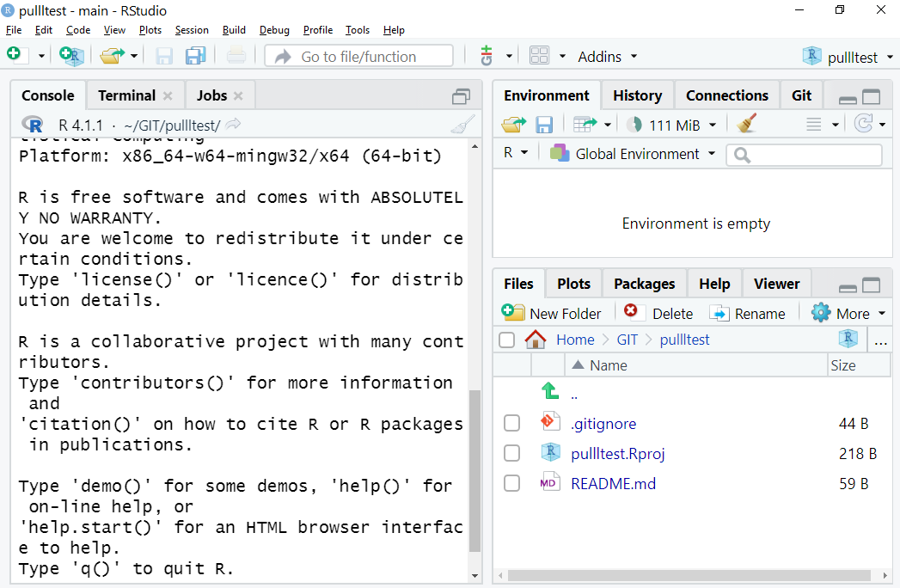Click the Load Workspace folder icon
Screen dimensions: 900x588
pos(513,123)
